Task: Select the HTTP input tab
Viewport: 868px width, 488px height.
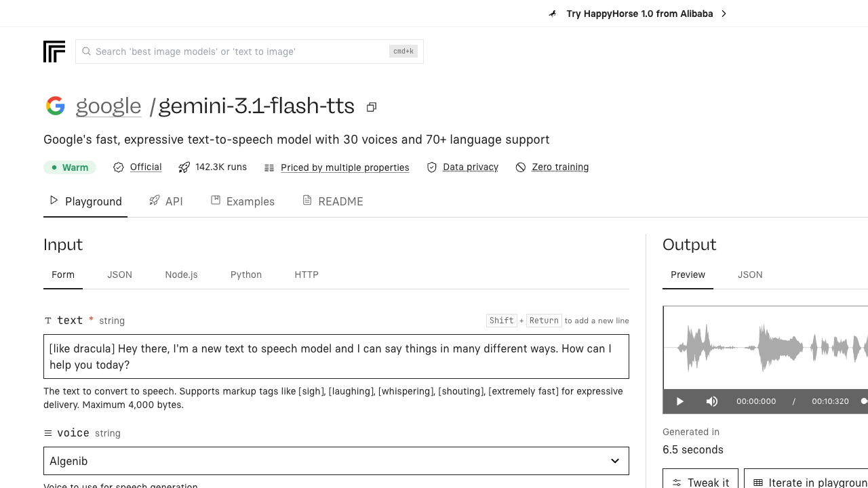Action: click(307, 274)
